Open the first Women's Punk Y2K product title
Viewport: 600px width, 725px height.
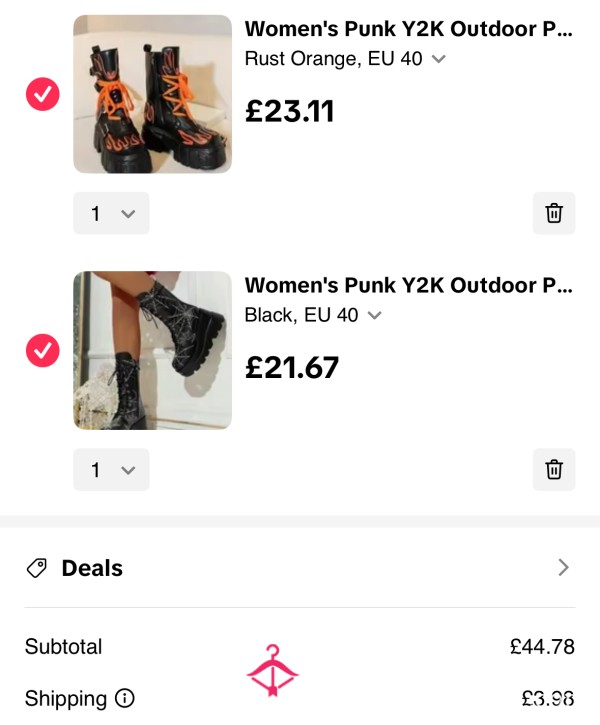tap(409, 29)
